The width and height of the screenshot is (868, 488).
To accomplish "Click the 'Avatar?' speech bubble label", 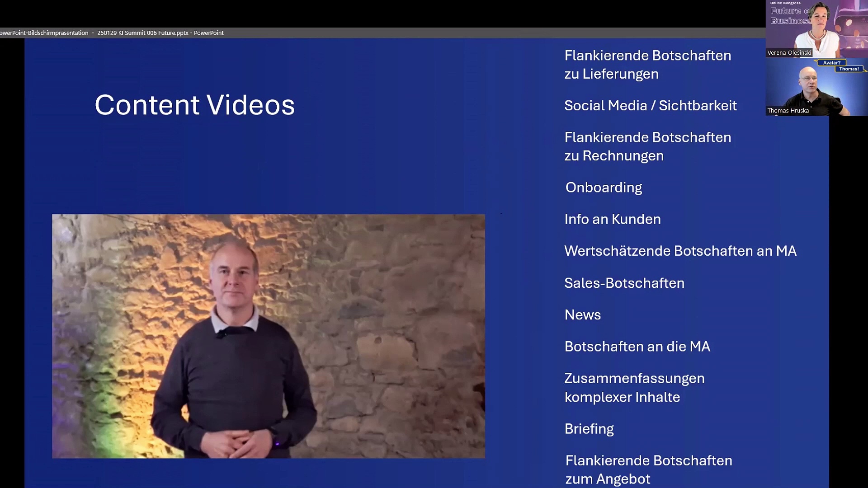I will [x=831, y=63].
